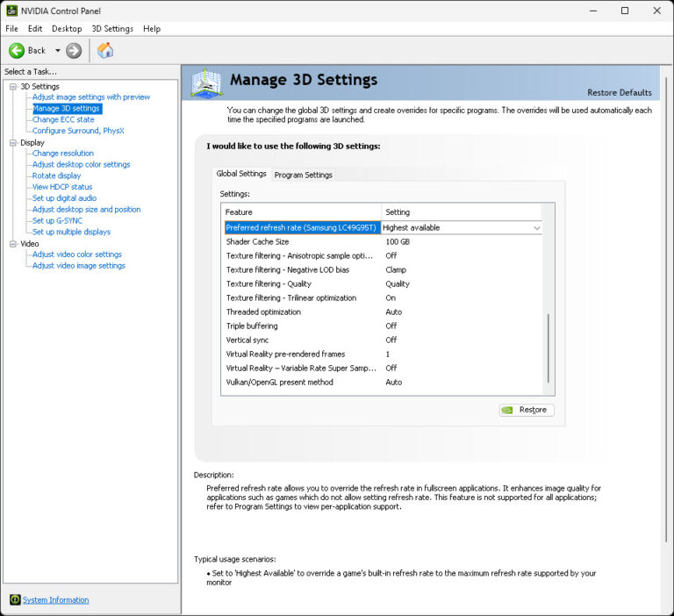Select Set up G-SYNC task

(x=57, y=221)
